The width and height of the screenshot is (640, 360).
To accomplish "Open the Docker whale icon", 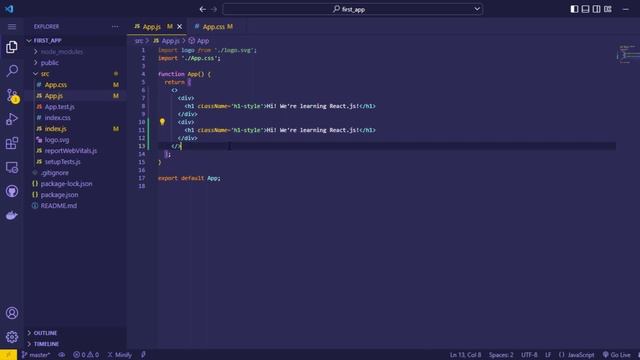I will point(12,215).
